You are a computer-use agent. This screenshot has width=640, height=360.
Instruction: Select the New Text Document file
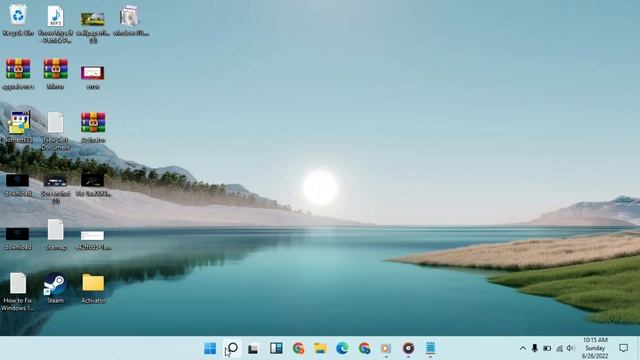56,122
